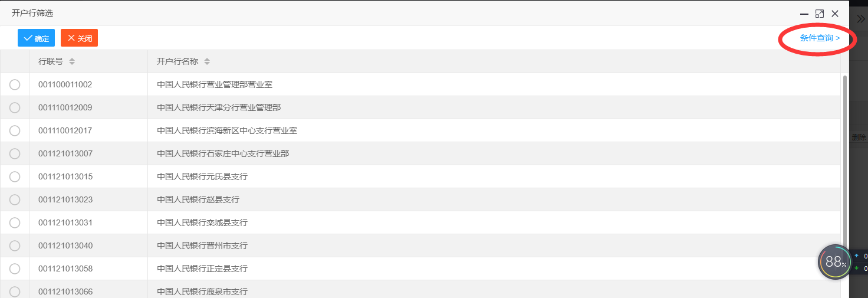The height and width of the screenshot is (298, 868).
Task: Select radio for 中国人民银行天津分行营业管理部
Action: [x=15, y=107]
